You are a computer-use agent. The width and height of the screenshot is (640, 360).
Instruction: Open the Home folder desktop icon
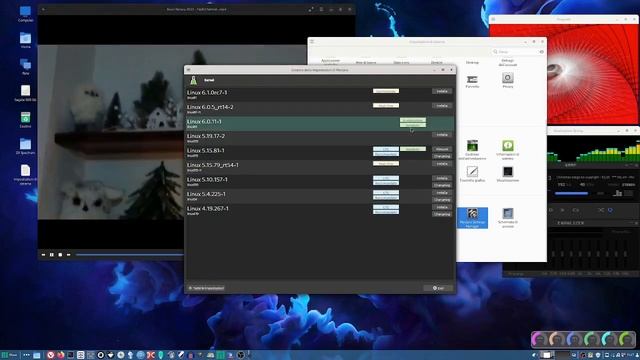(25, 40)
